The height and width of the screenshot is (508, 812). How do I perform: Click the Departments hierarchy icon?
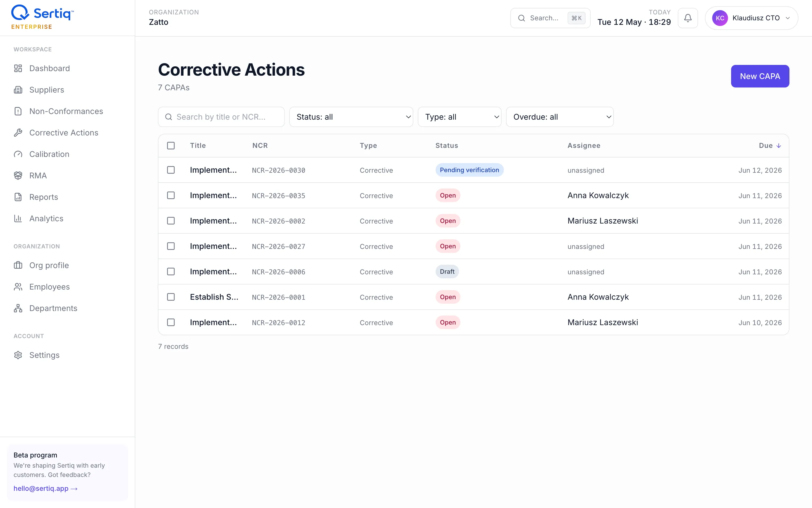(18, 308)
